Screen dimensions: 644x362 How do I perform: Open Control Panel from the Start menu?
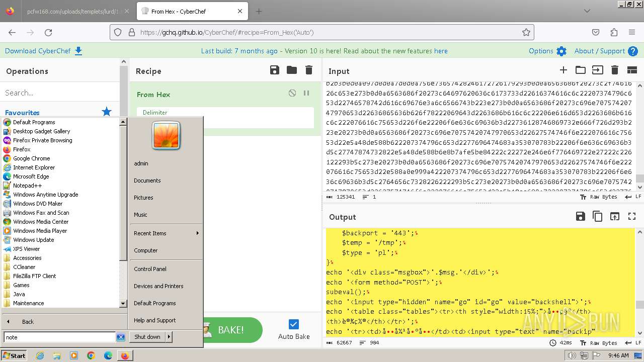point(150,269)
